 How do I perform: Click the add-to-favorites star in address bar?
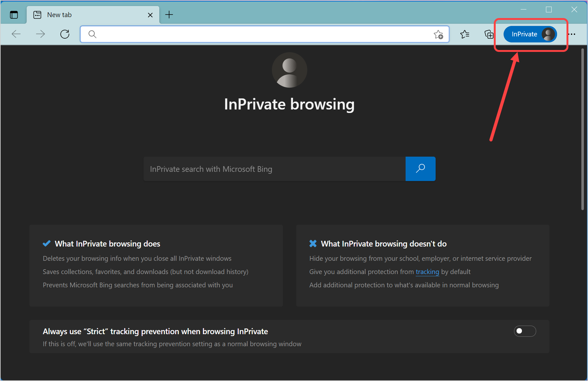[x=439, y=34]
